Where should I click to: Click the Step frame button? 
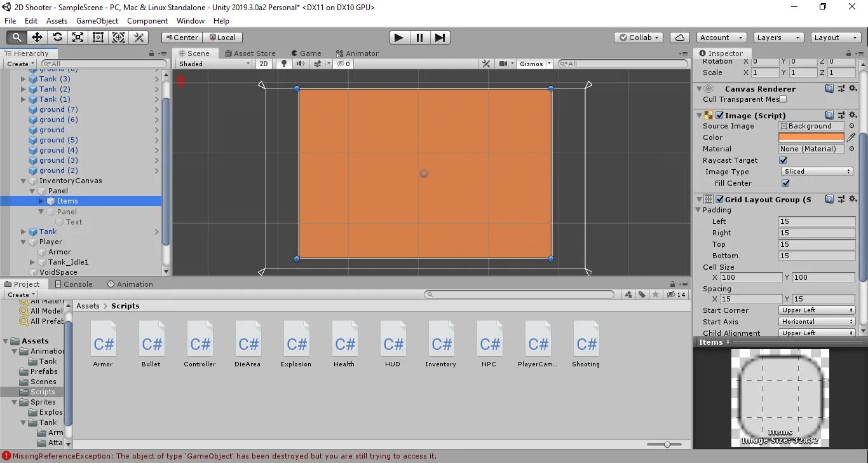click(x=440, y=38)
